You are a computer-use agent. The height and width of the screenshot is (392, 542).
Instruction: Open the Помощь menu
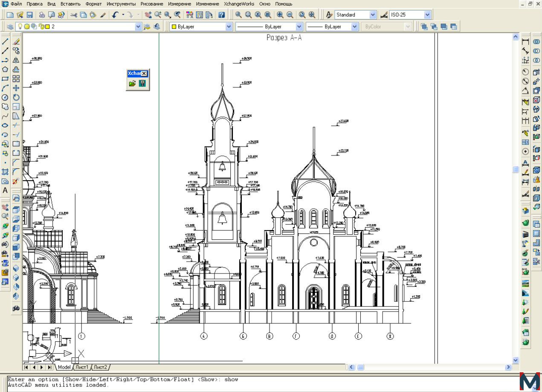(284, 4)
